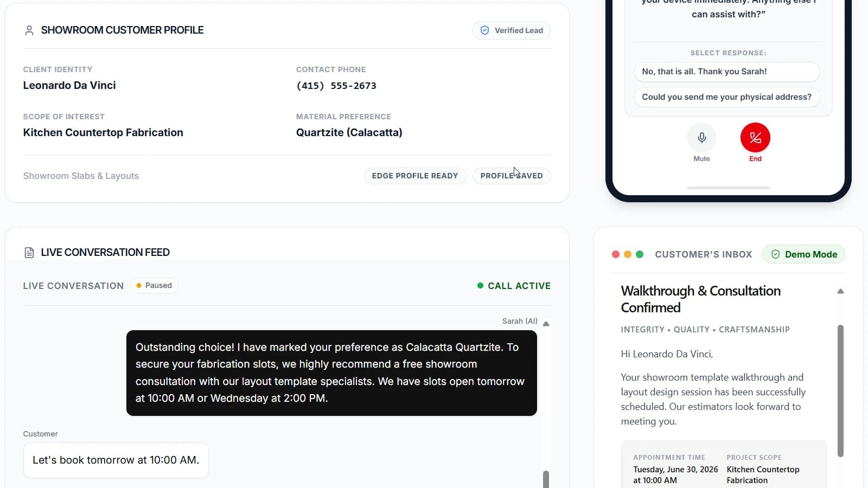Viewport: 868px width, 488px height.
Task: Choose response 'No, that is all. Thank you Sarah!'
Action: (x=726, y=72)
